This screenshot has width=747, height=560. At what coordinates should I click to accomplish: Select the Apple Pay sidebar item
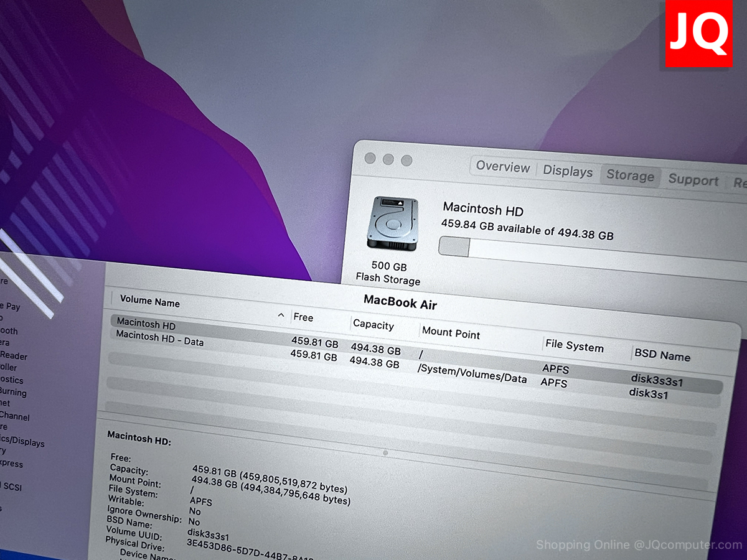(x=11, y=306)
